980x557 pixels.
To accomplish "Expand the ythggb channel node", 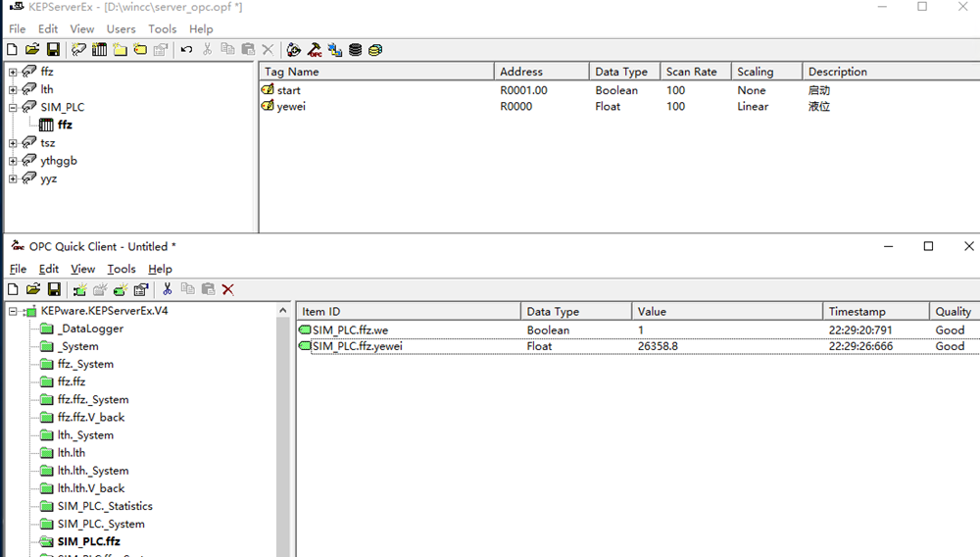I will (13, 161).
